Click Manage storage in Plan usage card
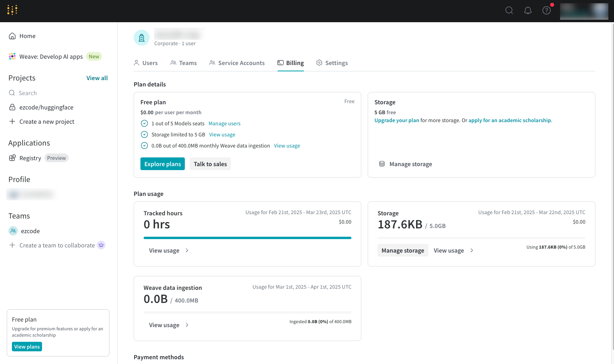Viewport: 614px width, 364px height. (x=403, y=250)
